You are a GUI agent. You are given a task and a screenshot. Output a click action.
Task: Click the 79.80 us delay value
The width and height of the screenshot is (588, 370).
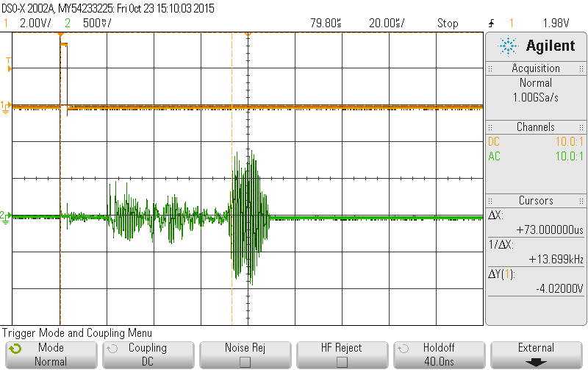pos(326,24)
